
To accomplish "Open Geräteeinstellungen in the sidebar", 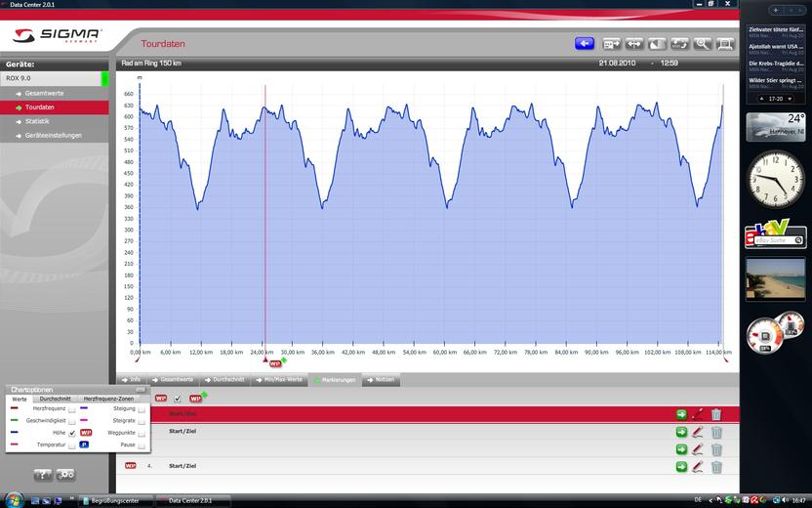I will [54, 135].
